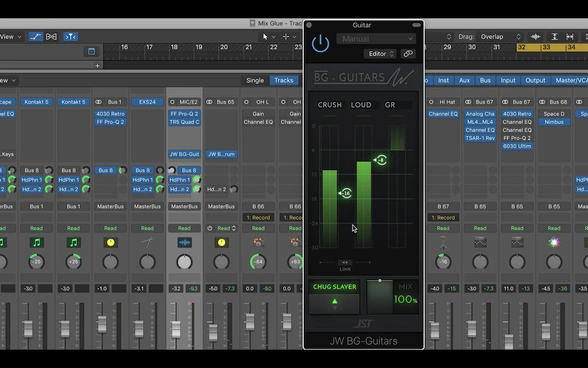Click the LOUD label in plugin

point(361,105)
